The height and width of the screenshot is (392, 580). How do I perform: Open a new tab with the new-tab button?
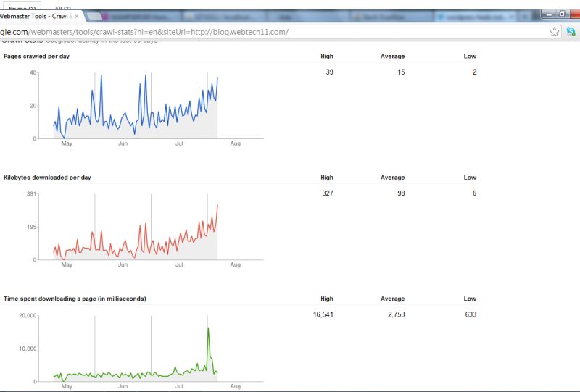click(95, 16)
